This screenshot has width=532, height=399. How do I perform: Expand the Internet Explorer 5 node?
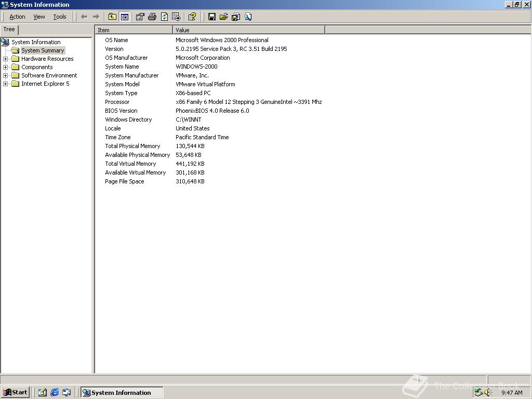click(5, 84)
